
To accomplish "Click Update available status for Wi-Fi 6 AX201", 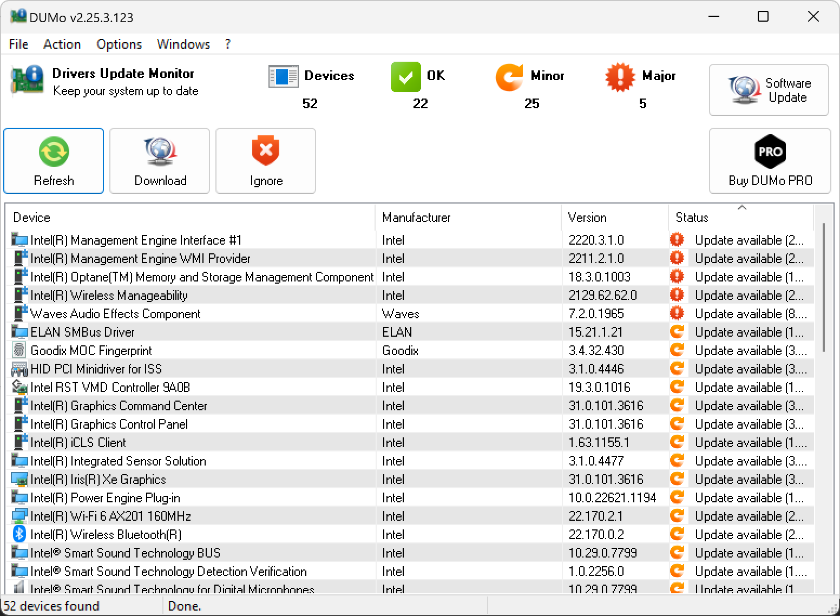I will (x=750, y=516).
